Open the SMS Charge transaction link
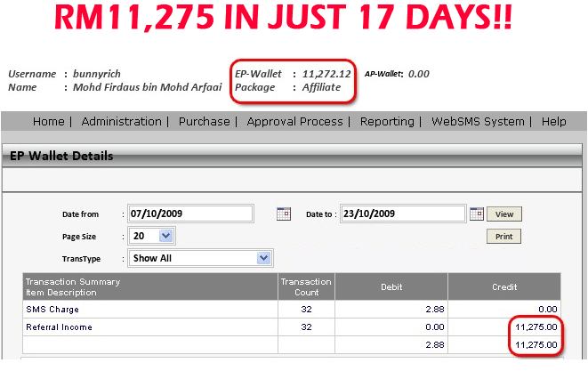The height and width of the screenshot is (371, 588). 52,310
